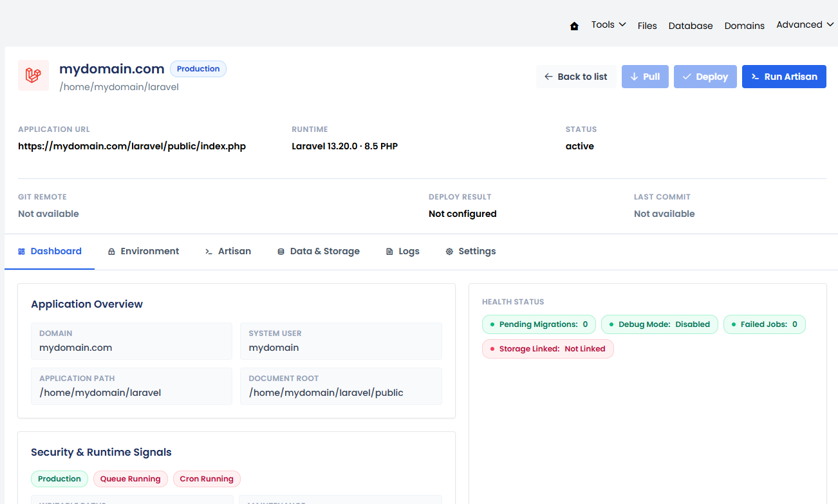Click the Application Overview heading
The height and width of the screenshot is (504, 838).
tap(87, 304)
